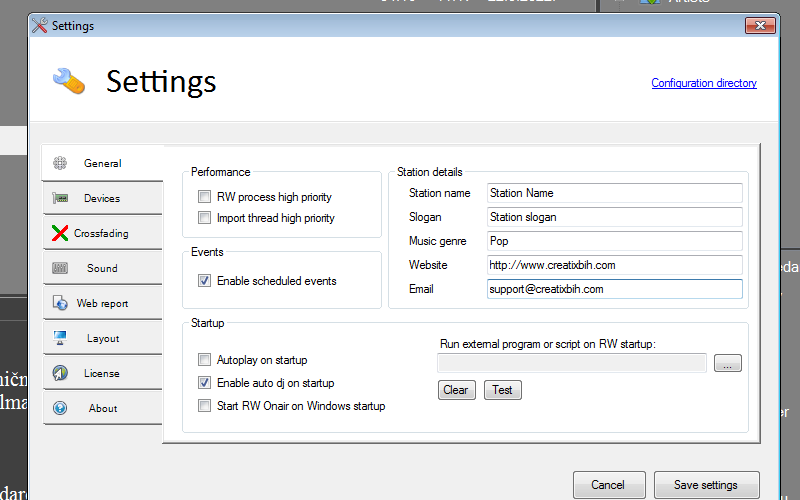Image resolution: width=800 pixels, height=500 pixels.
Task: Enable RW process high priority
Action: (204, 196)
